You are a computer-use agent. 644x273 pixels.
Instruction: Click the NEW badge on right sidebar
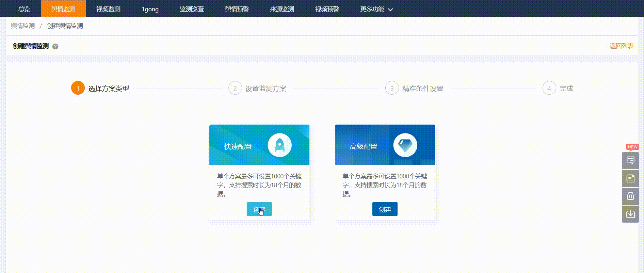click(632, 147)
